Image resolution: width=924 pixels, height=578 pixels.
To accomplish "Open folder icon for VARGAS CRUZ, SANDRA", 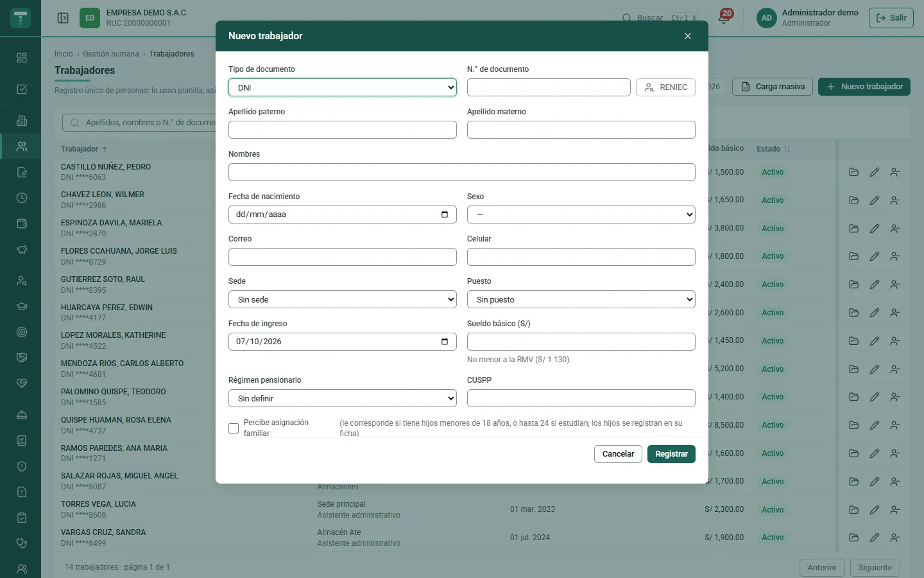I will click(x=853, y=538).
